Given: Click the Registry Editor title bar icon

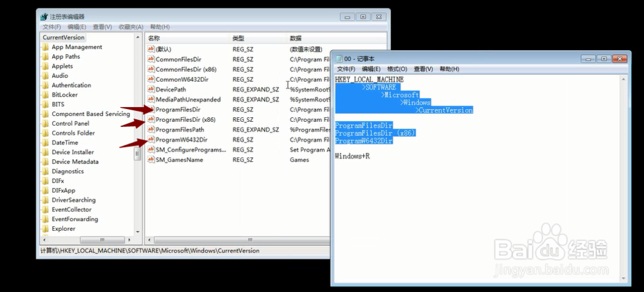Looking at the screenshot, I should pyautogui.click(x=44, y=17).
